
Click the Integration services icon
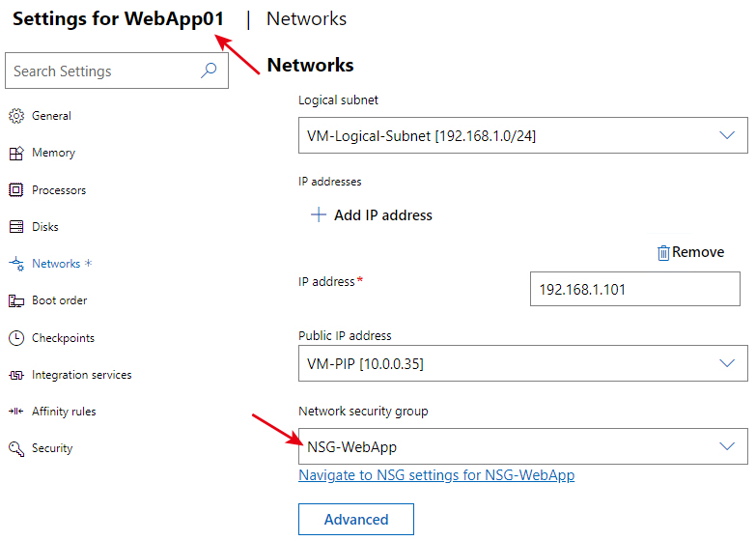16,375
